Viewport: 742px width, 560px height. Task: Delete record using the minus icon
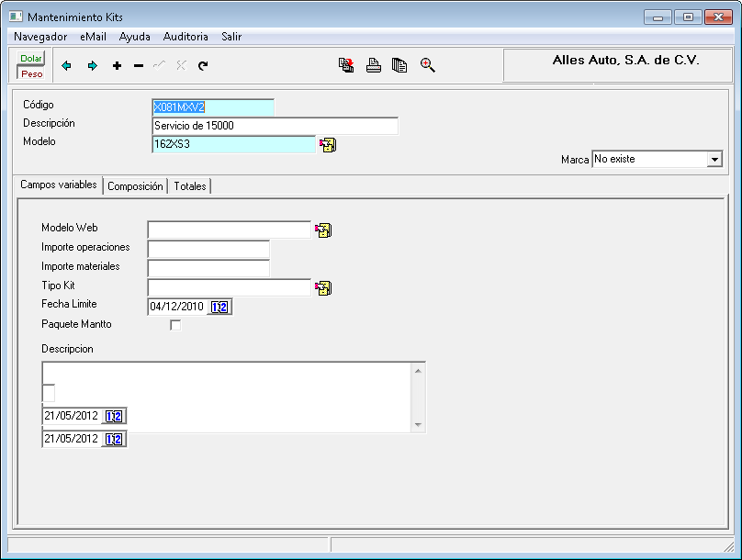pyautogui.click(x=139, y=66)
